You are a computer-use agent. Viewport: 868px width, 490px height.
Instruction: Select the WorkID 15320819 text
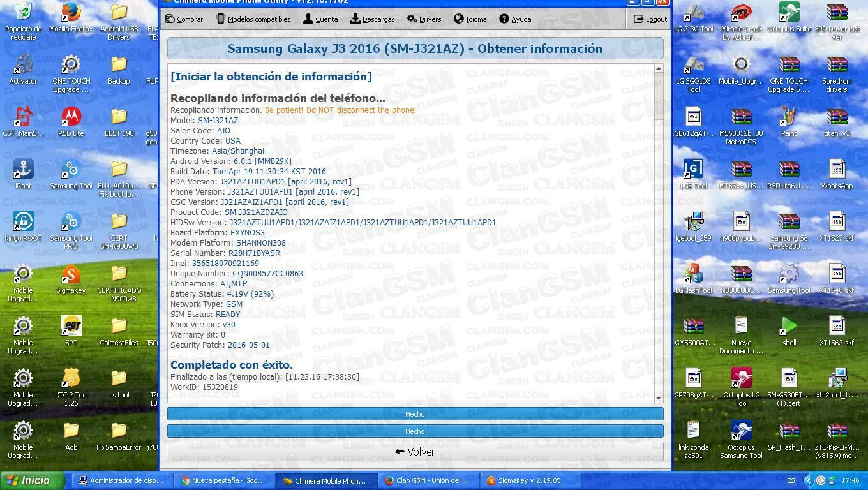[220, 387]
